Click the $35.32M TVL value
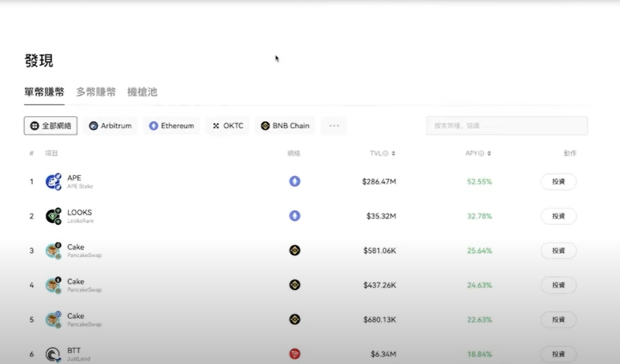Screen dimensions: 620x364 (381, 216)
